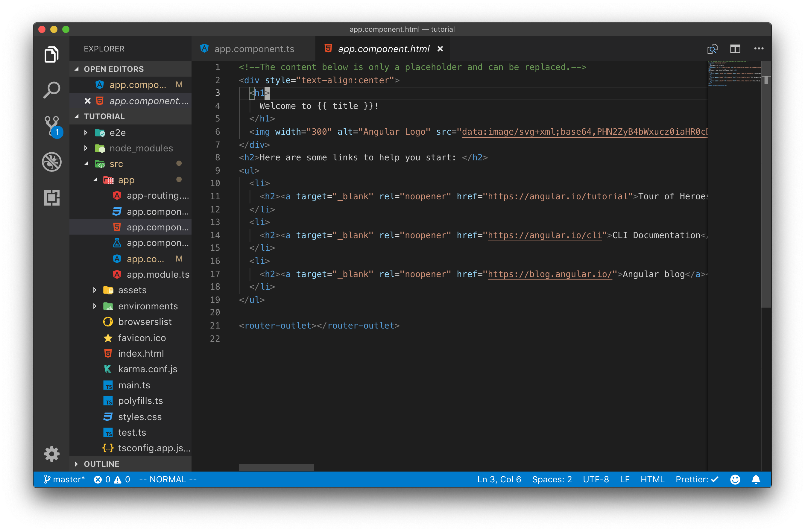
Task: Open app.compo... modified file in Open Editors
Action: [x=130, y=84]
